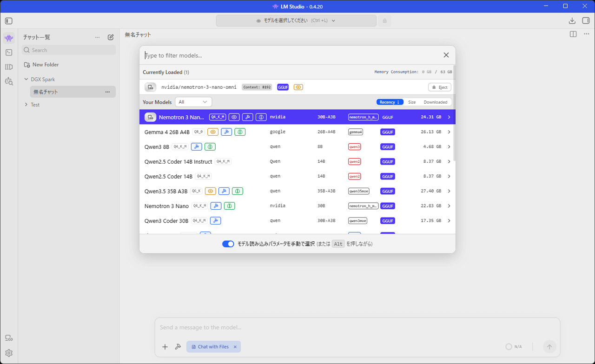Expand the Qwen2.5 Coder 14B Instruct row chevron

(x=449, y=162)
